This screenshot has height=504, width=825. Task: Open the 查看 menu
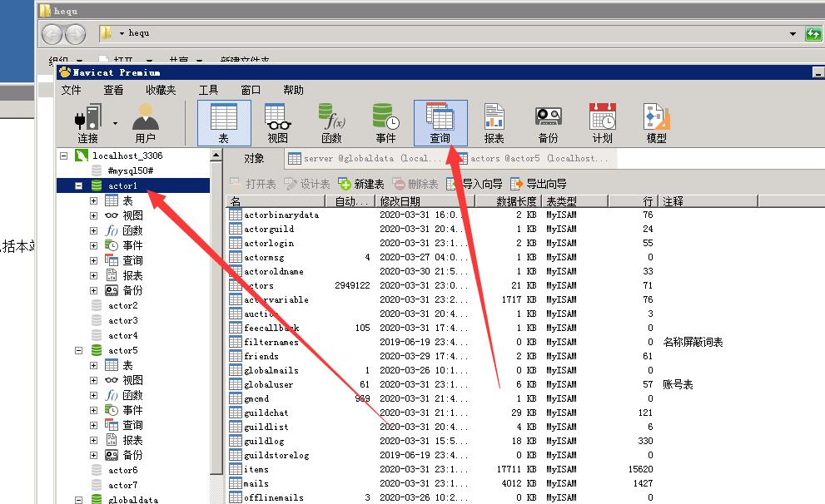(113, 90)
